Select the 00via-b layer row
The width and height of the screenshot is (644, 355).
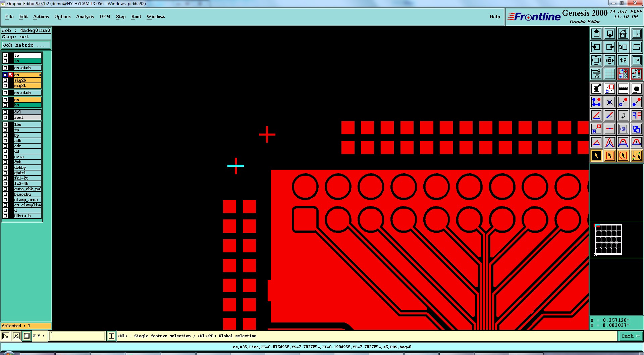pos(27,216)
